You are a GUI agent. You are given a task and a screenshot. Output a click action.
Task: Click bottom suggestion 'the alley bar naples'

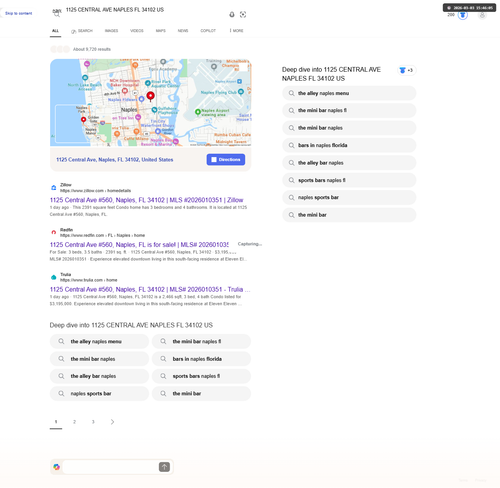(99, 376)
